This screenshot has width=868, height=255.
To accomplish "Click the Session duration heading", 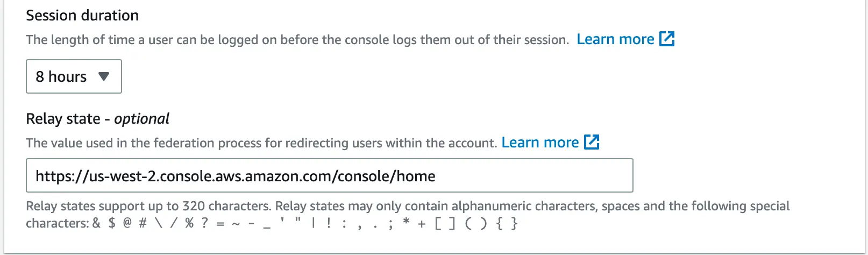I will 82,16.
